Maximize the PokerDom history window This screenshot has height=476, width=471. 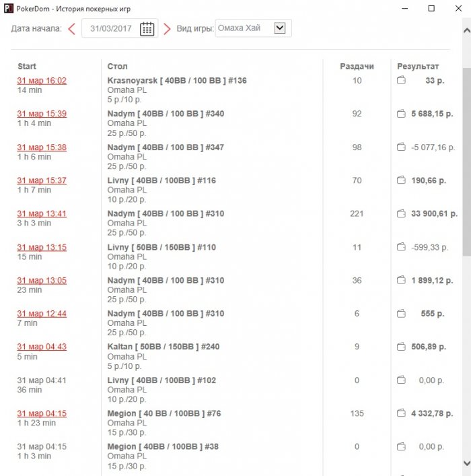[431, 9]
